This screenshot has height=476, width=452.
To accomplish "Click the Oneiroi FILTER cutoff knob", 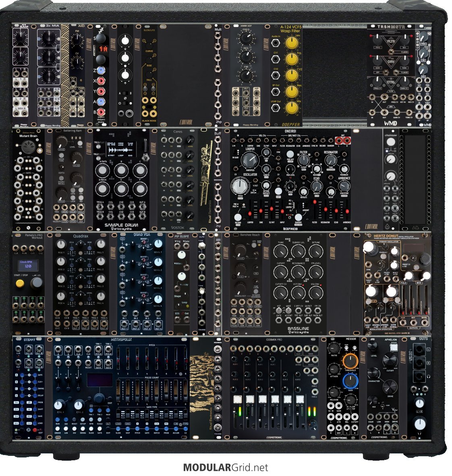I will pos(303,160).
